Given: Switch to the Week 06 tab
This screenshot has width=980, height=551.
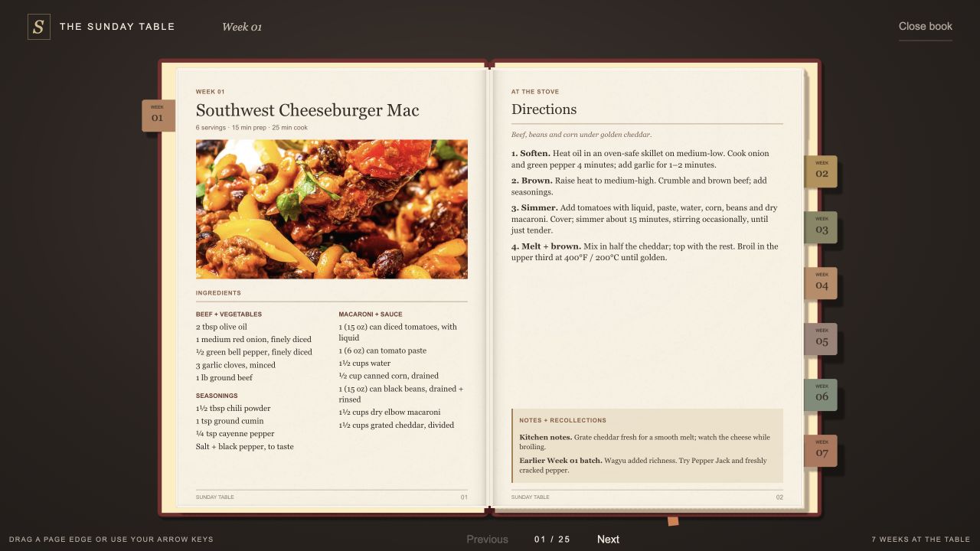Looking at the screenshot, I should [x=821, y=395].
